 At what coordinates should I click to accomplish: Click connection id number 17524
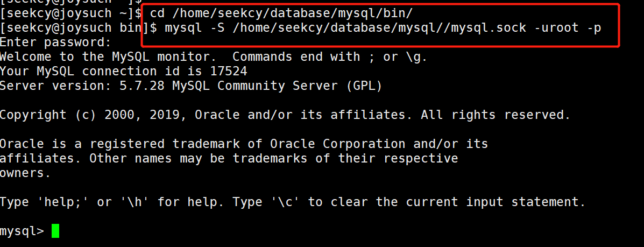(x=229, y=72)
